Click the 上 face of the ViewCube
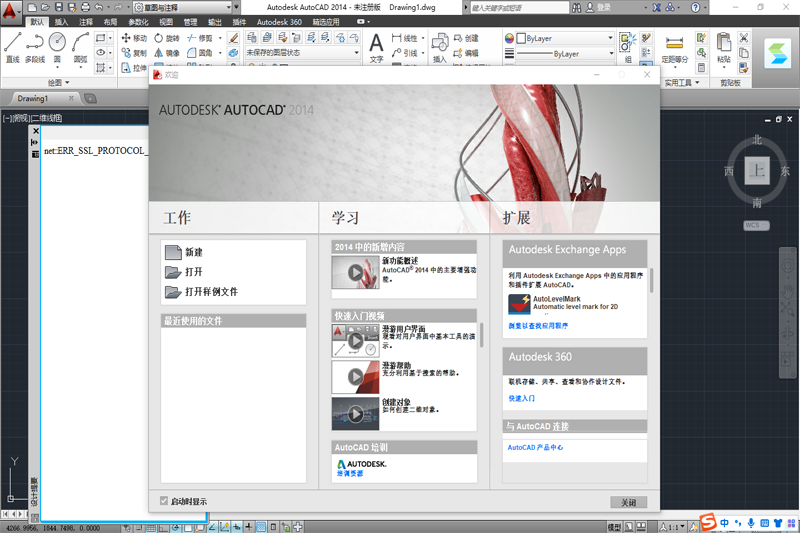800x533 pixels. coord(757,170)
